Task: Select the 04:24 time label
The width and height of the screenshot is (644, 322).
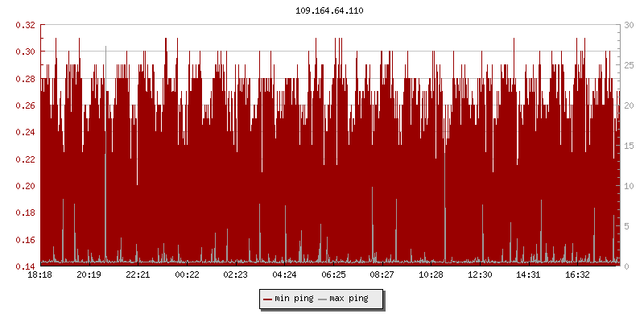Action: [284, 275]
